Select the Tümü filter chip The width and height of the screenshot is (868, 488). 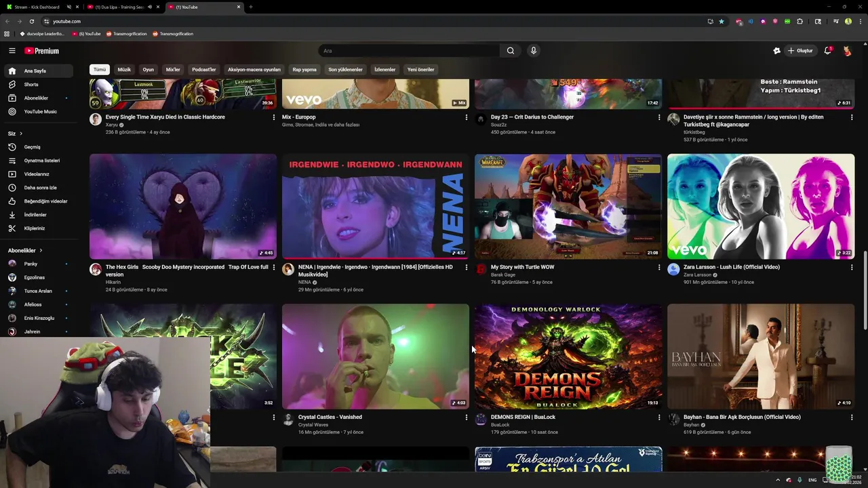100,70
